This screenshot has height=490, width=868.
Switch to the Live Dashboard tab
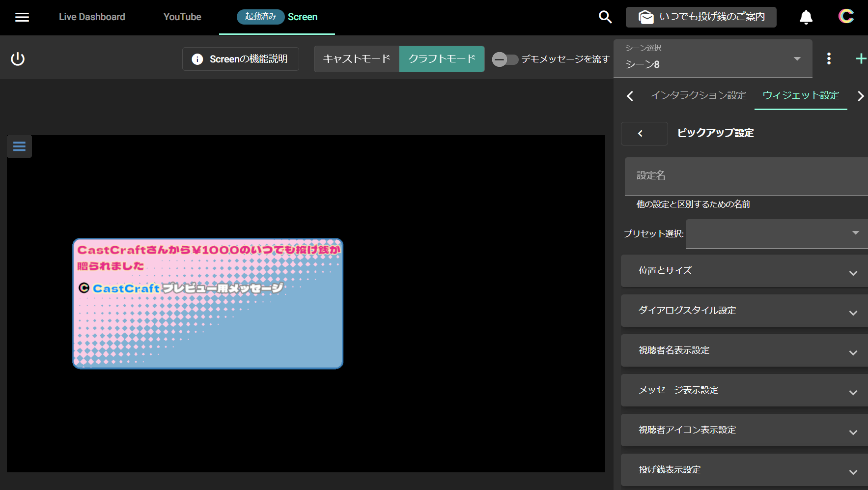click(92, 17)
